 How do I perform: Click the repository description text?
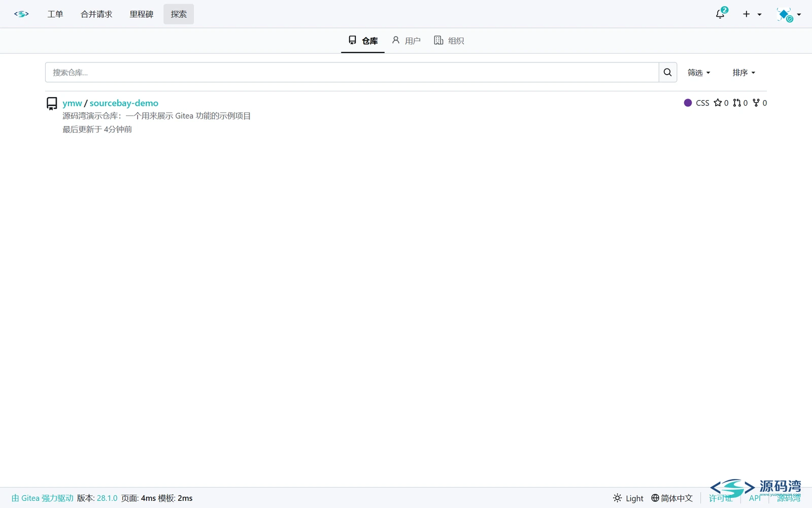pyautogui.click(x=156, y=116)
